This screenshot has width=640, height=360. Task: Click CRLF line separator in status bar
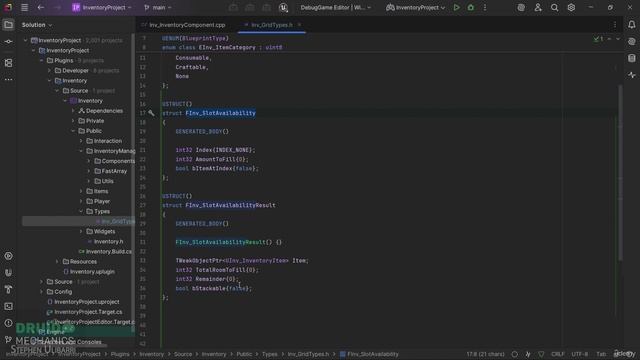(x=558, y=354)
